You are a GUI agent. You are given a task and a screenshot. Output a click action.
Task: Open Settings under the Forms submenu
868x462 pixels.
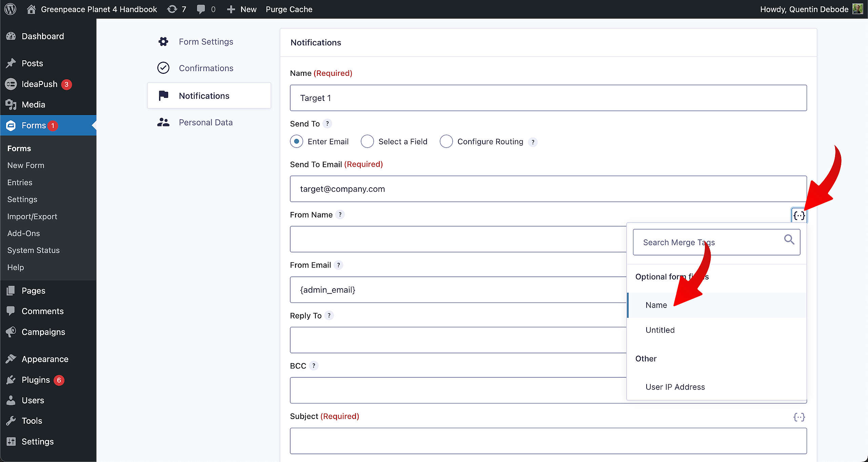point(22,199)
